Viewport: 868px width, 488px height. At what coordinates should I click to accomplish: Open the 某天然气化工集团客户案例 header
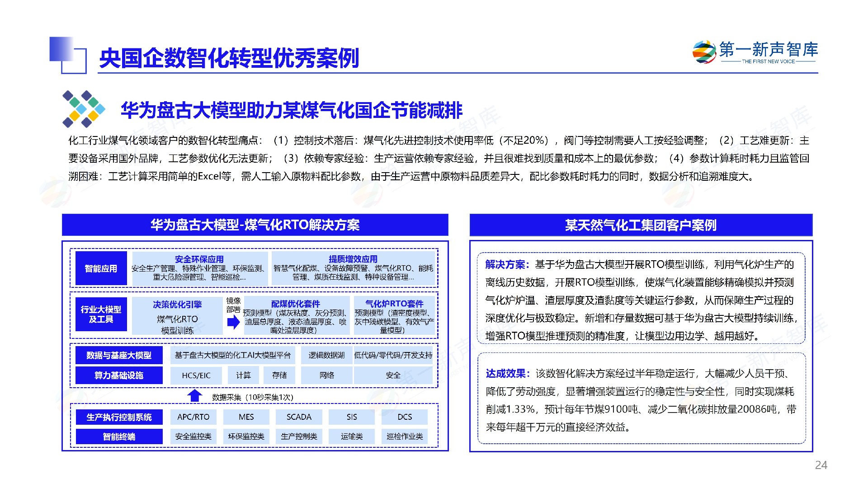coord(641,225)
